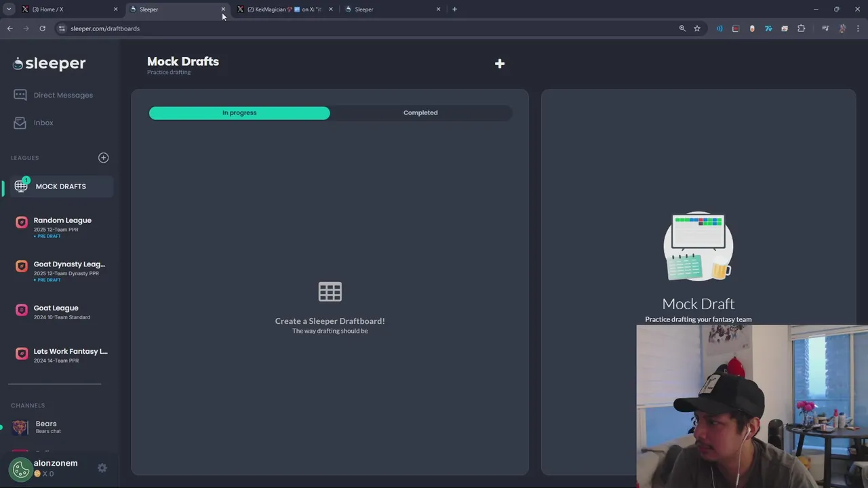This screenshot has height=488, width=868.
Task: Click the orange extension icon
Action: [x=752, y=28]
